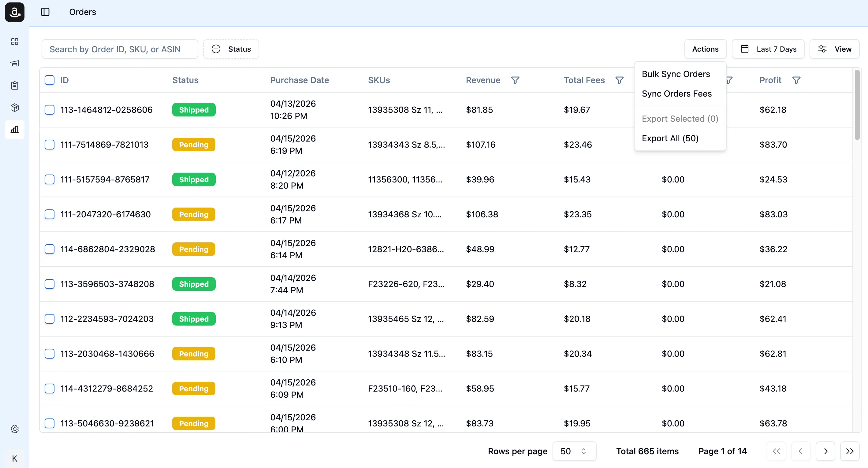Go to the first page
The width and height of the screenshot is (868, 468).
click(776, 451)
